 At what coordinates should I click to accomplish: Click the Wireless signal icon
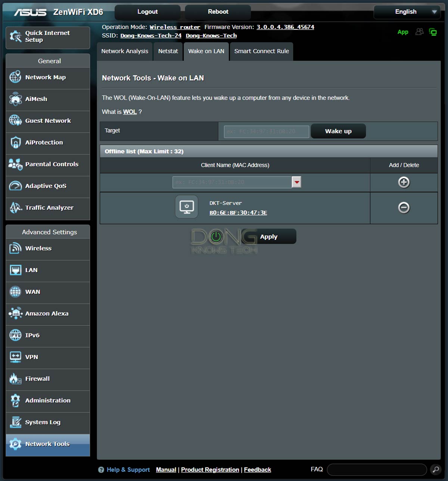tap(15, 248)
